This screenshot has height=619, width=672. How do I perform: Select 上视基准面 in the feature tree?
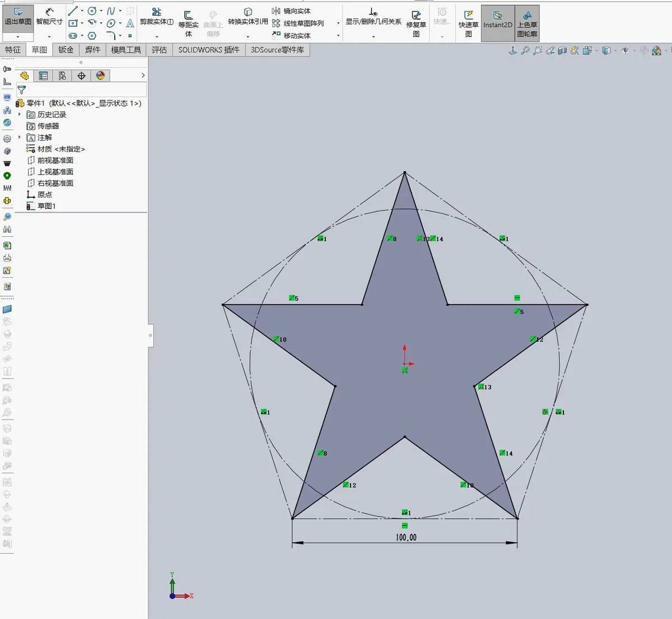tap(50, 172)
